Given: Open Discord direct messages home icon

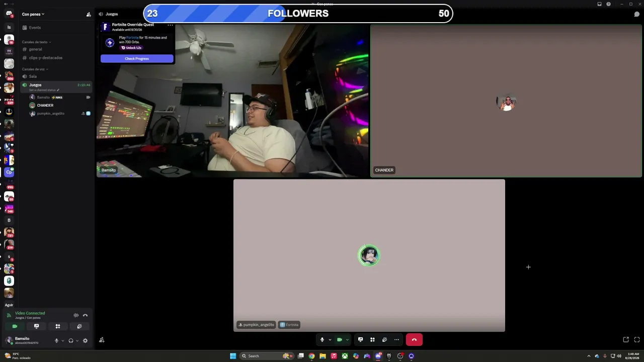Looking at the screenshot, I should click(9, 14).
